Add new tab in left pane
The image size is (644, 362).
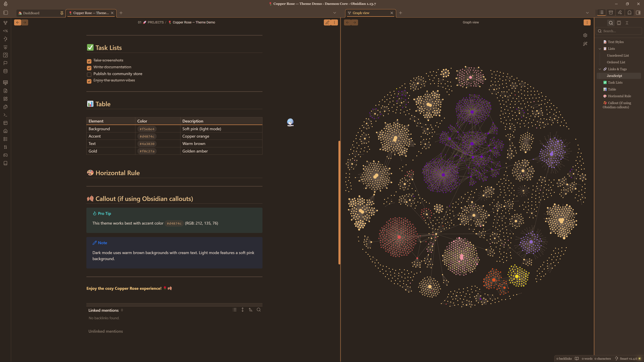pyautogui.click(x=121, y=13)
